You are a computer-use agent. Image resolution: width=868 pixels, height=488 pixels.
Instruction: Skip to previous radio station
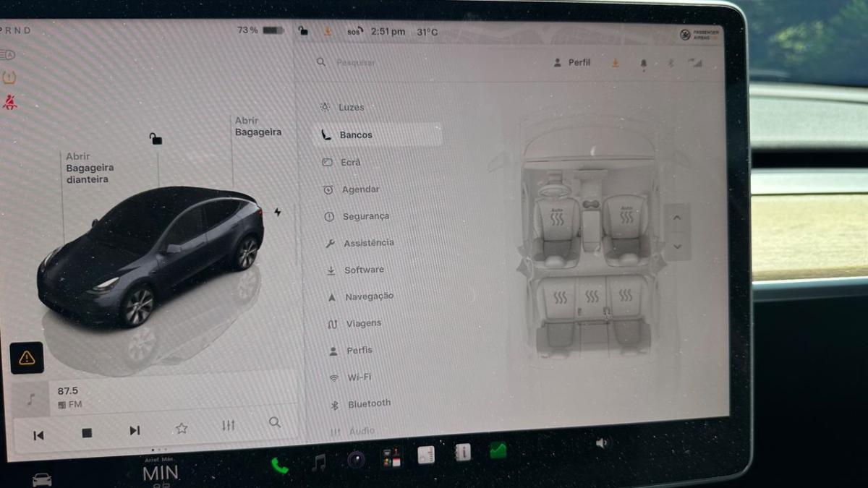[38, 435]
